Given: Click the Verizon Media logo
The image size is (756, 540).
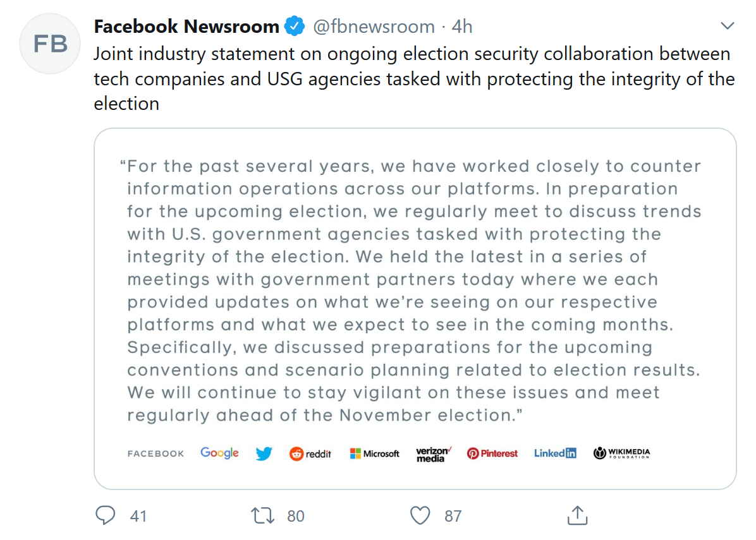Looking at the screenshot, I should click(x=434, y=454).
